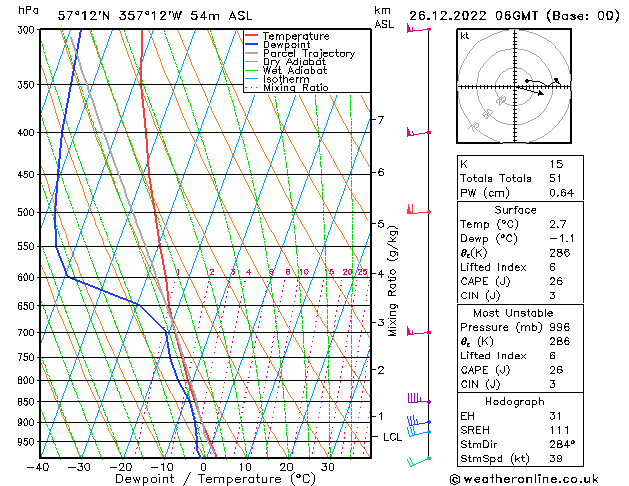This screenshot has height=486, width=629.
Task: Click the K index value 15
Action: point(556,164)
